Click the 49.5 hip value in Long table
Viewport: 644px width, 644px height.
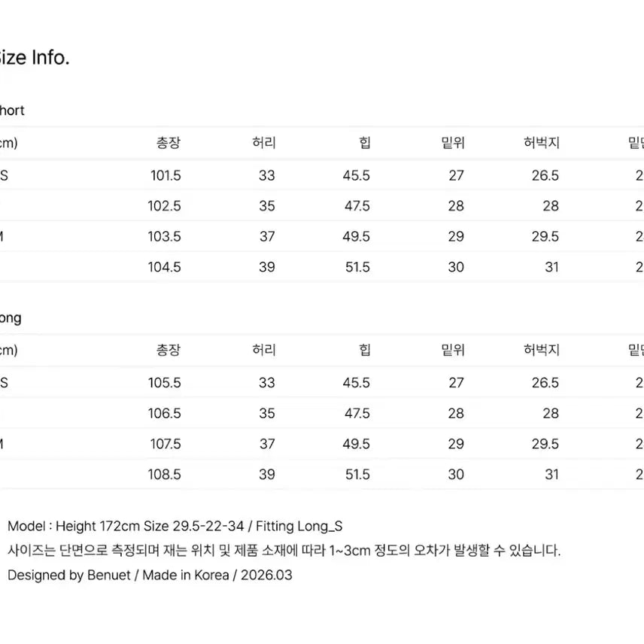[356, 444]
